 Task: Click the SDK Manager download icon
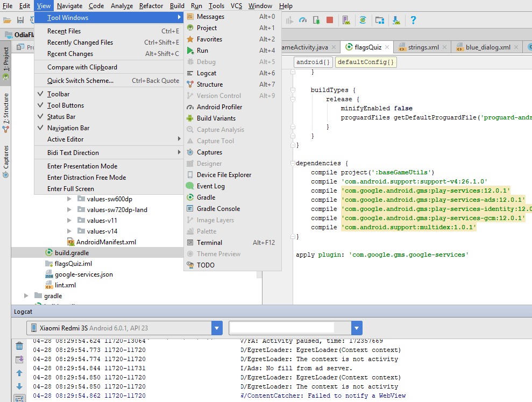(x=396, y=20)
